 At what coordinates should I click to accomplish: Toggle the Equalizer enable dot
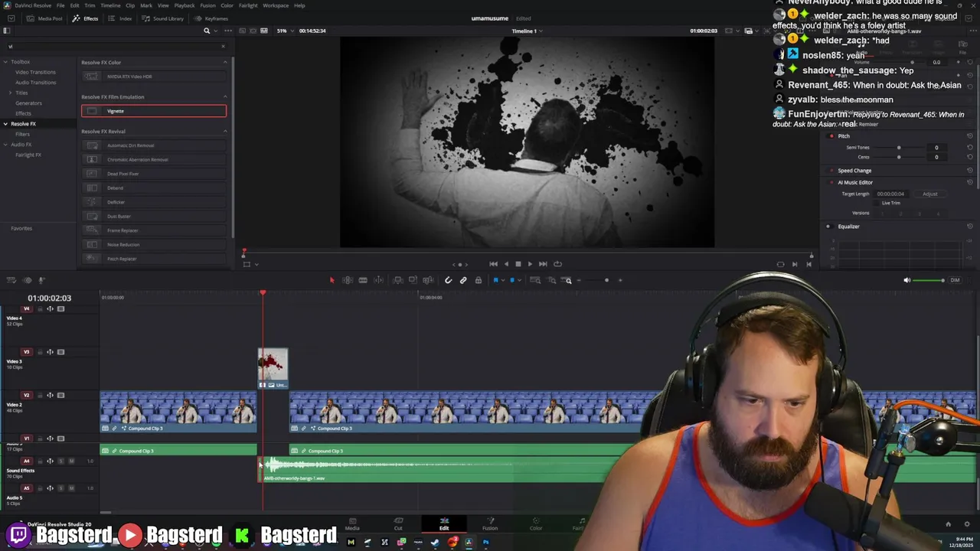pos(828,227)
